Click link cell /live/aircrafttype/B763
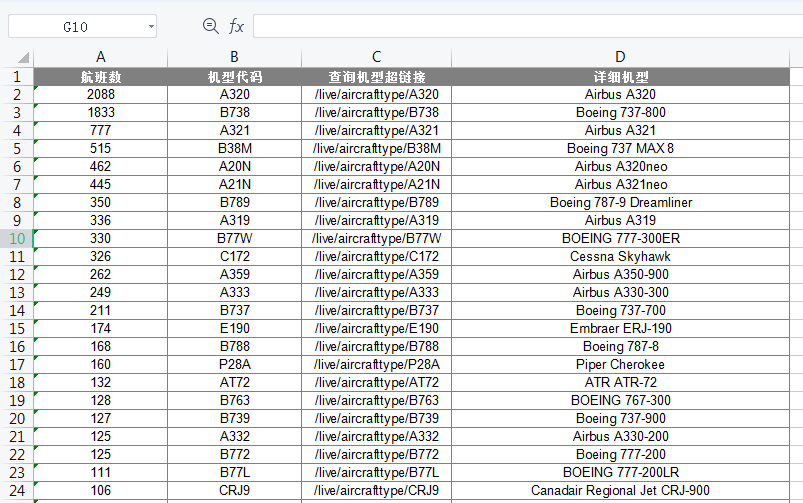This screenshot has width=803, height=503. [x=376, y=401]
